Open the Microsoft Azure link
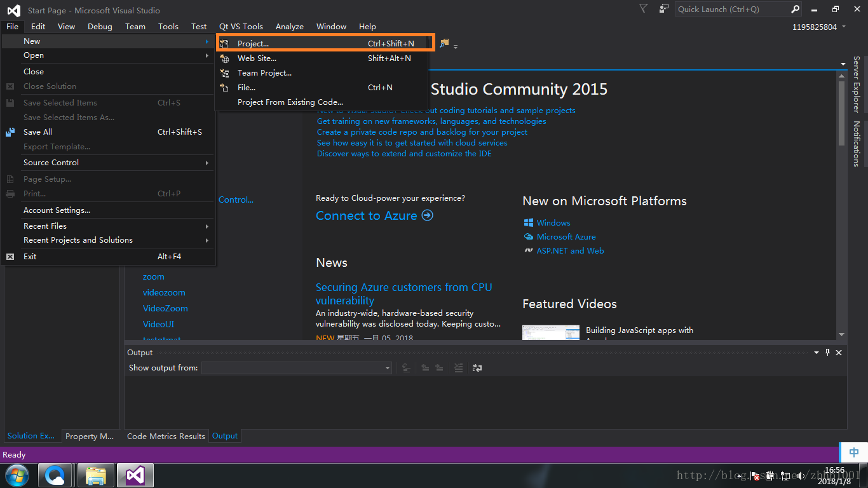 (x=566, y=236)
